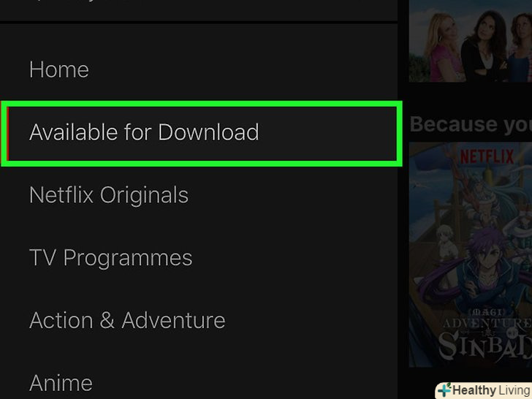Open the Magi Adventure of Sinbad poster
This screenshot has width=532, height=399.
tap(471, 254)
